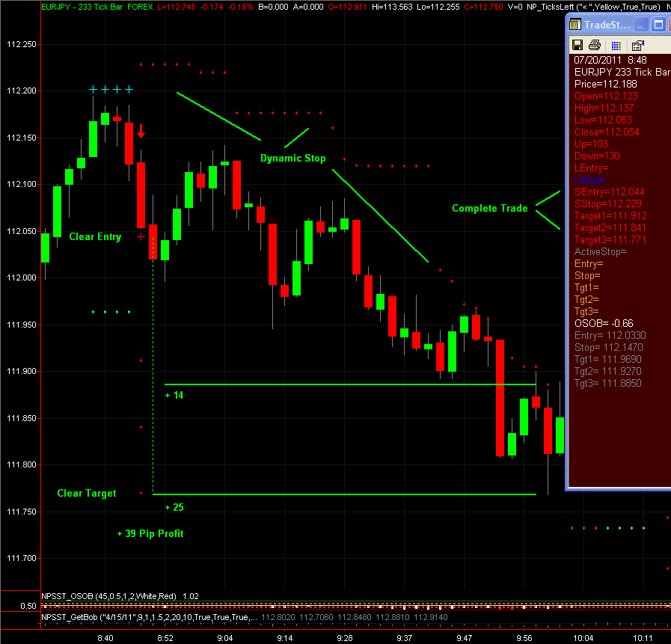Click the 10:11 time axis label

coord(643,638)
